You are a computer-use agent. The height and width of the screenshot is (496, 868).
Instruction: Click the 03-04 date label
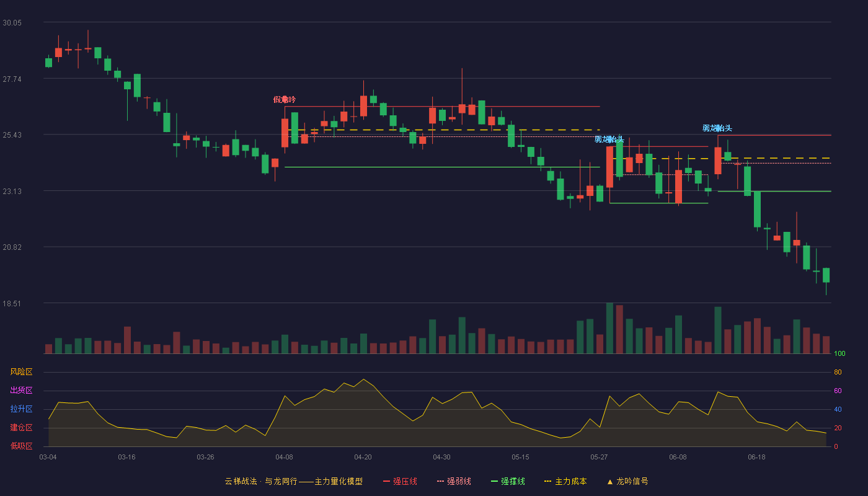click(48, 457)
